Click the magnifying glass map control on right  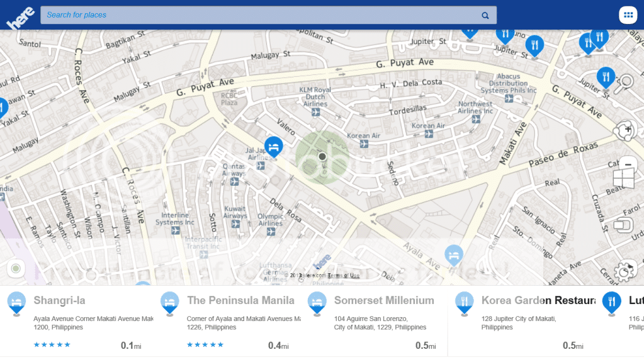(x=625, y=82)
